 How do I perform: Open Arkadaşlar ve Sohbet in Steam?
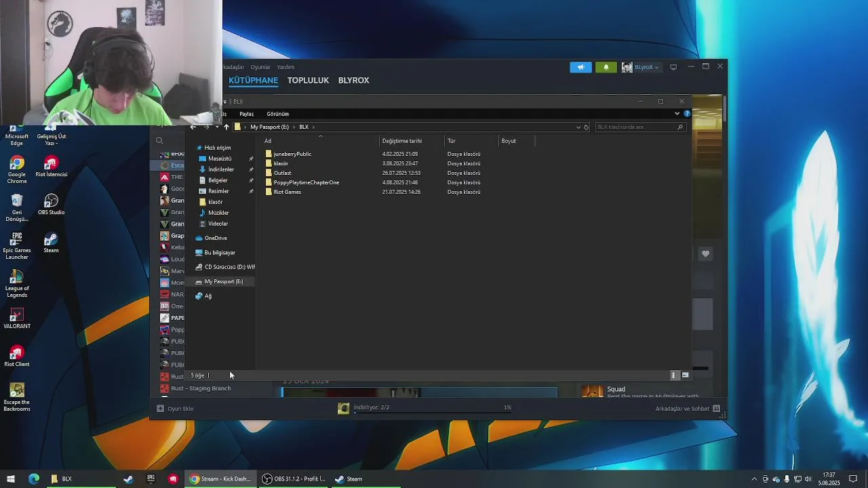point(688,409)
